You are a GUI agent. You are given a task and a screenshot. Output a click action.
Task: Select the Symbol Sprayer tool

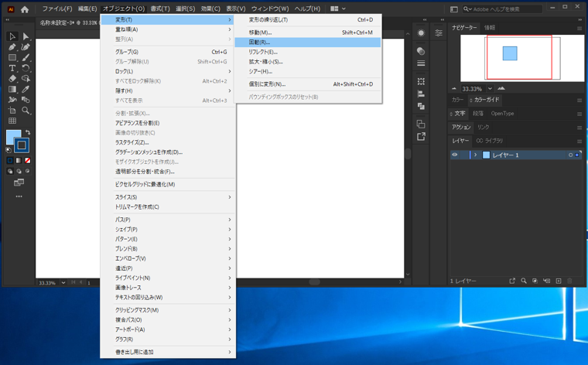pos(12,100)
